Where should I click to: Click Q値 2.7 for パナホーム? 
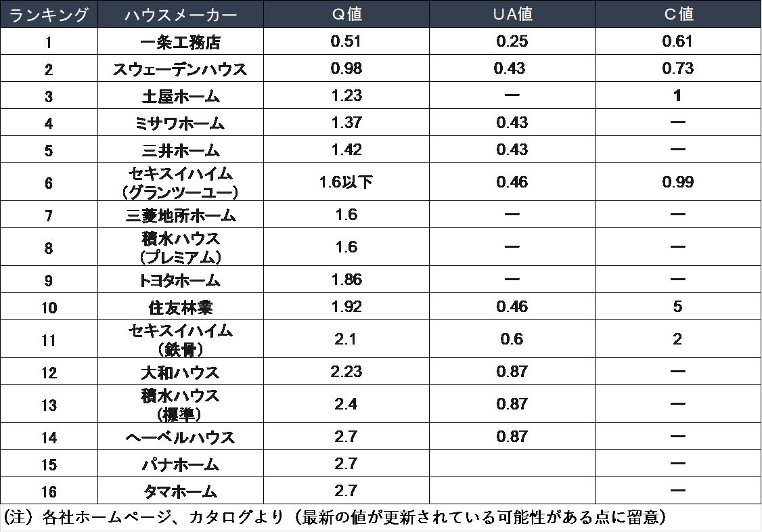pyautogui.click(x=346, y=464)
